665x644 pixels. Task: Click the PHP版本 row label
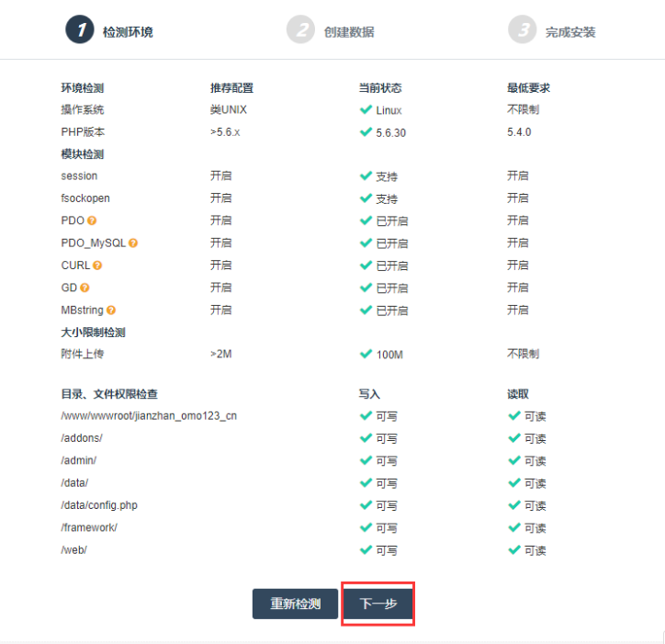83,132
